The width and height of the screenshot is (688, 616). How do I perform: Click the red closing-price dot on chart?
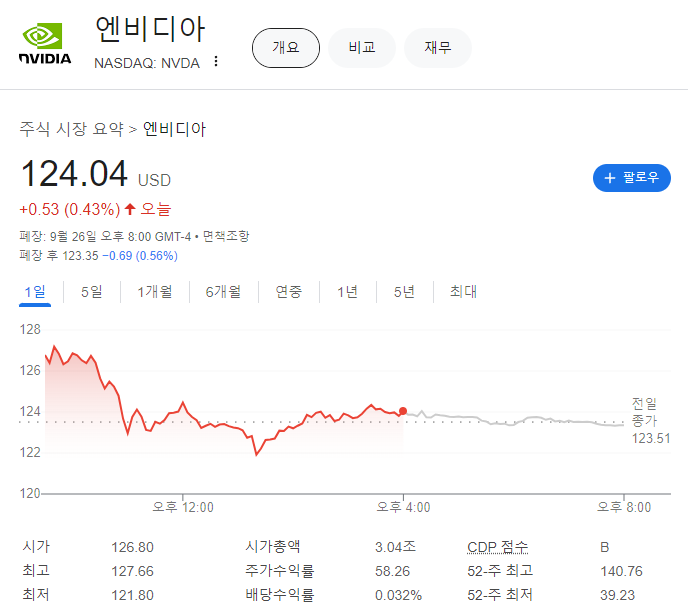(x=403, y=411)
